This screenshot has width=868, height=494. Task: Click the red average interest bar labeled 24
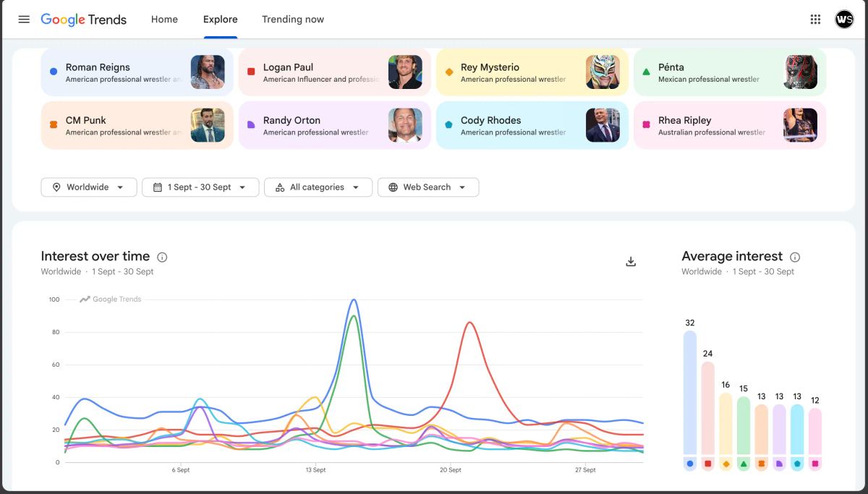708,409
